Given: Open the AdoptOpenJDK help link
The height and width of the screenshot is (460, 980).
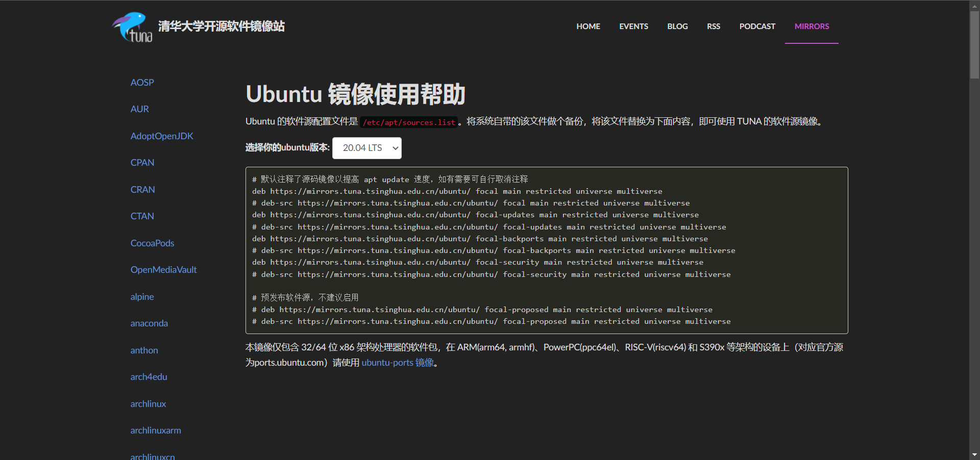Looking at the screenshot, I should (162, 136).
